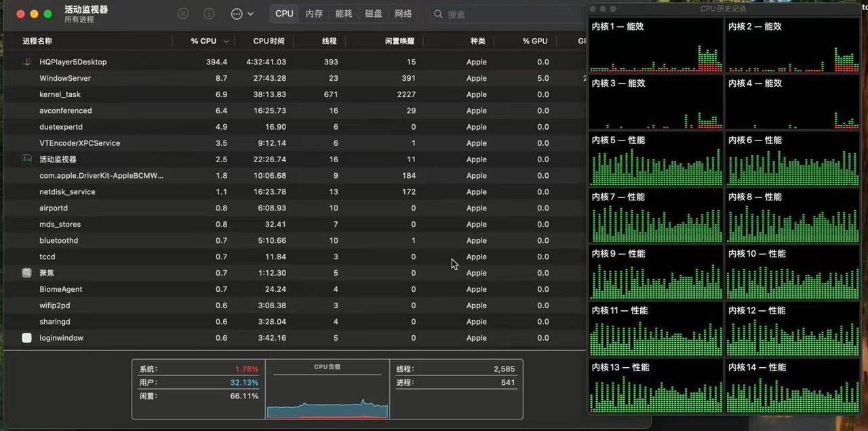Viewport: 868px width, 431px height.
Task: Click the 系统 1.76% statistic
Action: click(x=199, y=369)
